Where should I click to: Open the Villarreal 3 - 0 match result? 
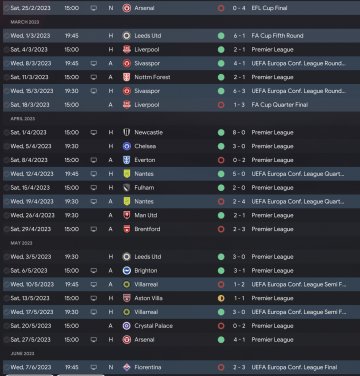click(x=239, y=312)
